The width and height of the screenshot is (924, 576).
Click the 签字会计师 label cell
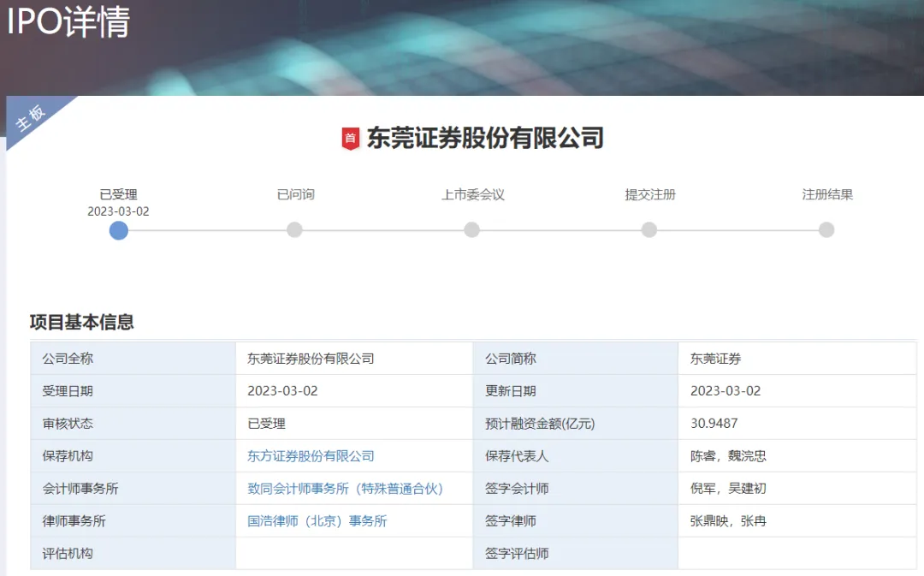(x=575, y=488)
